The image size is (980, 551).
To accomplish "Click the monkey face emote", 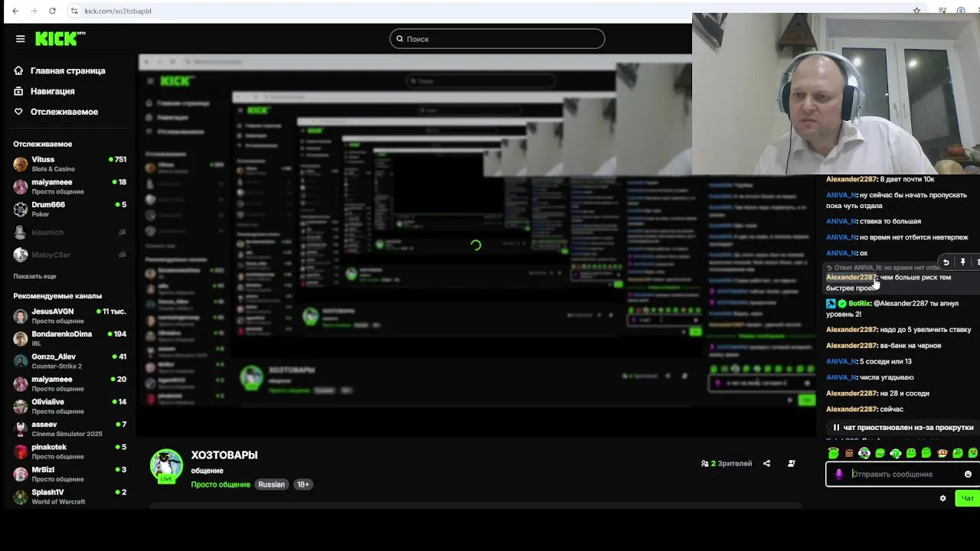I will 942,453.
